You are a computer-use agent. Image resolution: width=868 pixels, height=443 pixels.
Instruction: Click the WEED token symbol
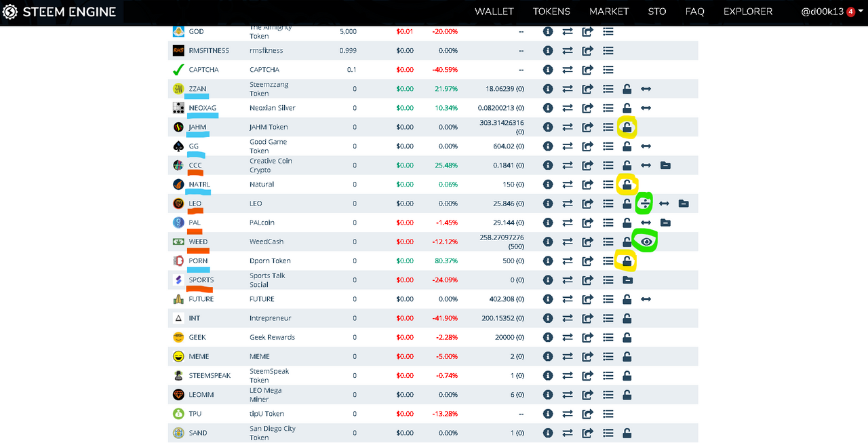198,242
